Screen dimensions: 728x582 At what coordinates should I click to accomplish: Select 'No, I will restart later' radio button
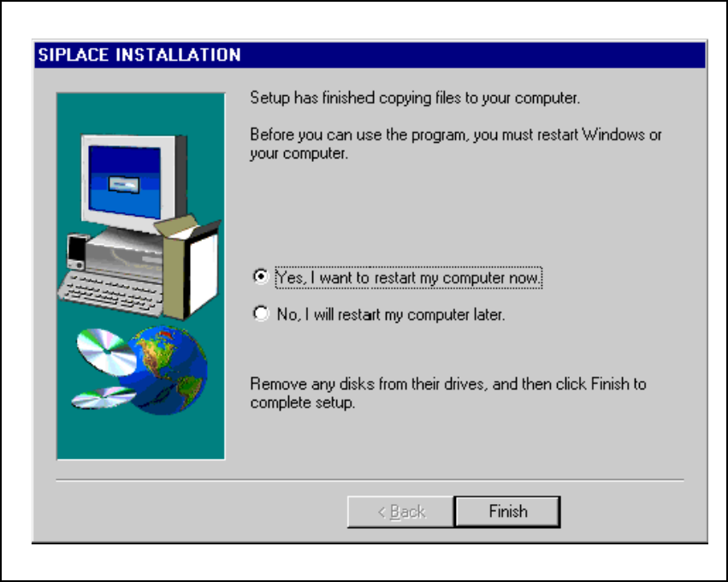click(261, 313)
